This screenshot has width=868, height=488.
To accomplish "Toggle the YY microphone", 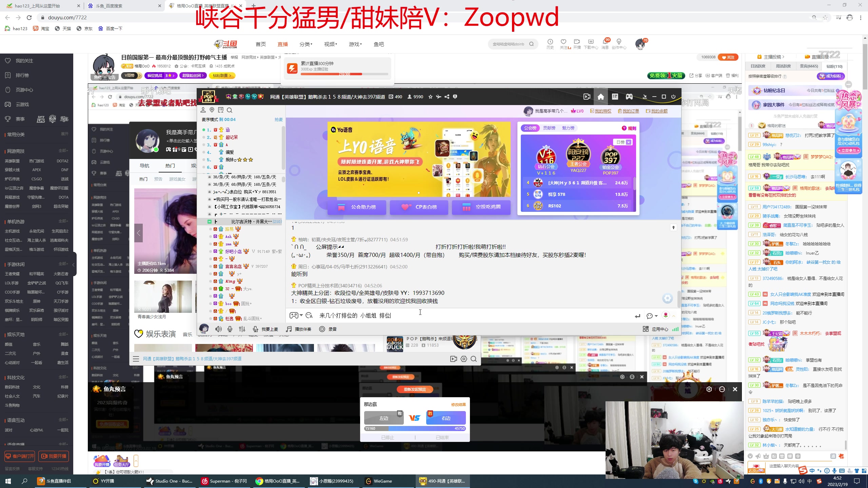I will [x=230, y=329].
